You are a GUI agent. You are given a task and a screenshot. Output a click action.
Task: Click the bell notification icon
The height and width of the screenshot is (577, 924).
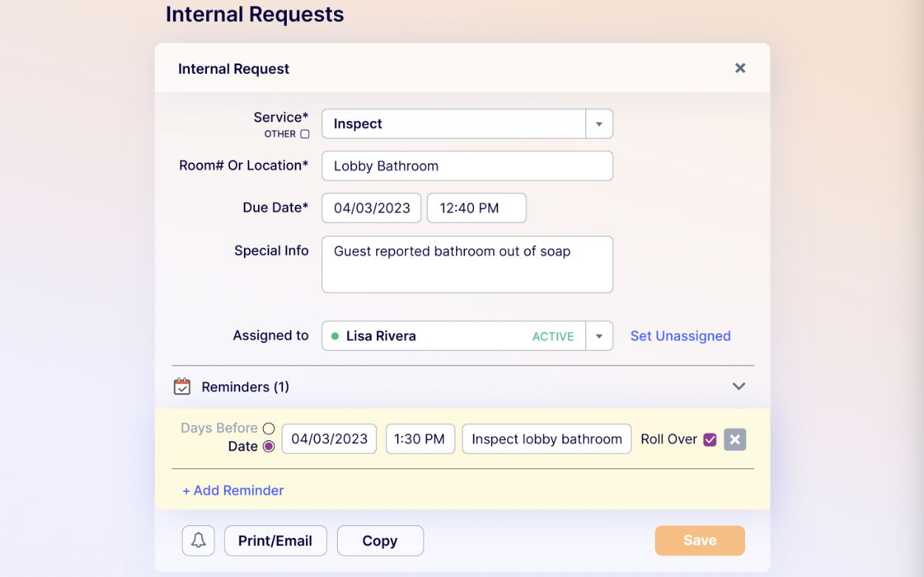tap(198, 541)
